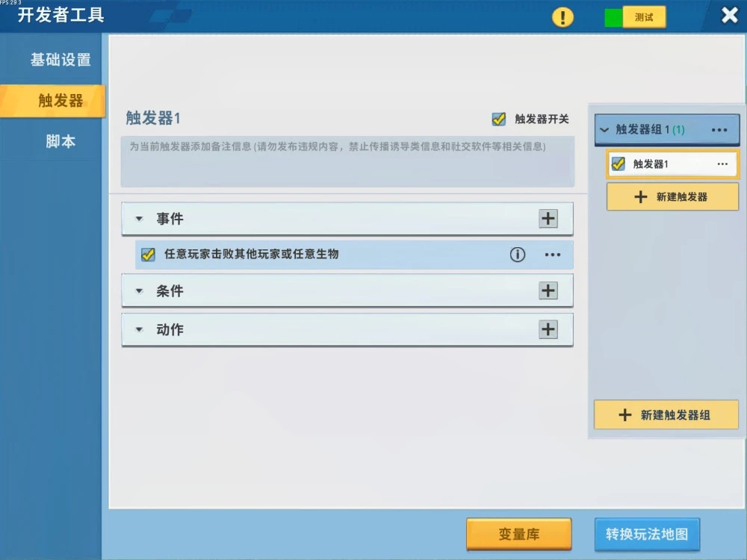
Task: Switch to the 基础设置 tab
Action: coord(60,59)
